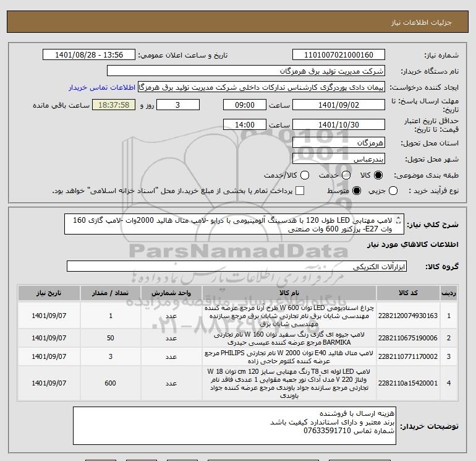
Task: Click the description box resize spinner arrows
Action: click(x=399, y=220)
